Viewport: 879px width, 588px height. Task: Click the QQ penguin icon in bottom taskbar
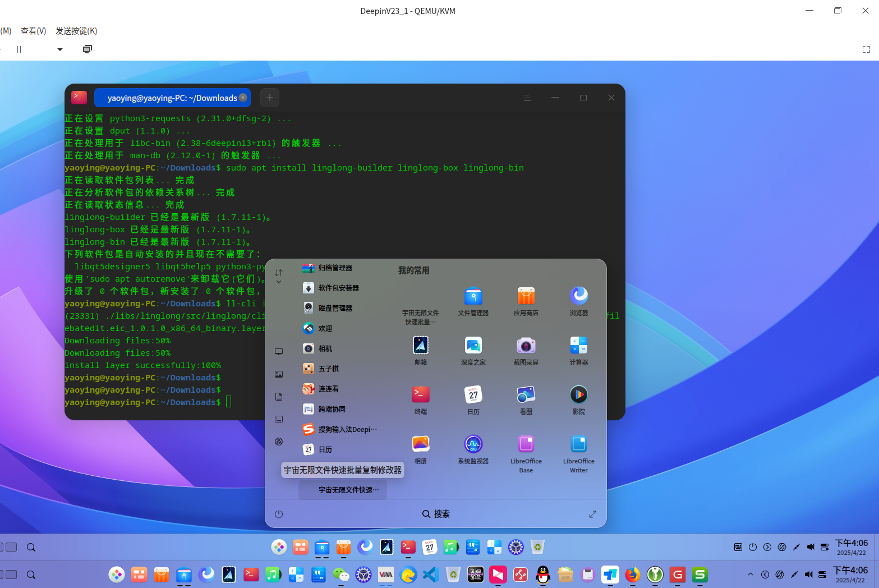pos(542,575)
